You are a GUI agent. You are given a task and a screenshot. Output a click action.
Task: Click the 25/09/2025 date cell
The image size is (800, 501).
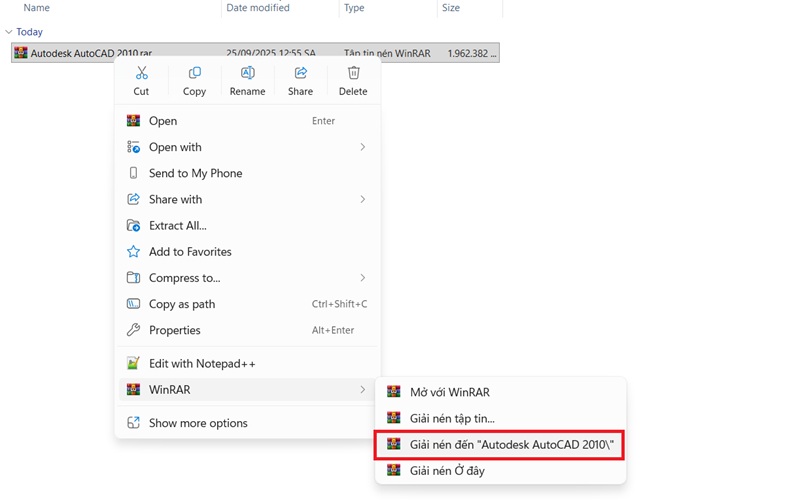pyautogui.click(x=271, y=53)
